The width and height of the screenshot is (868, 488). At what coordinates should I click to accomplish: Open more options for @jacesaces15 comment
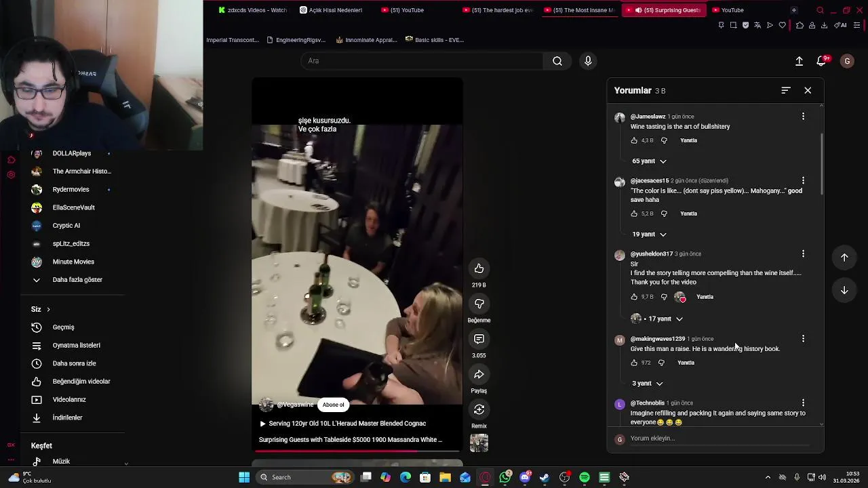pos(804,180)
